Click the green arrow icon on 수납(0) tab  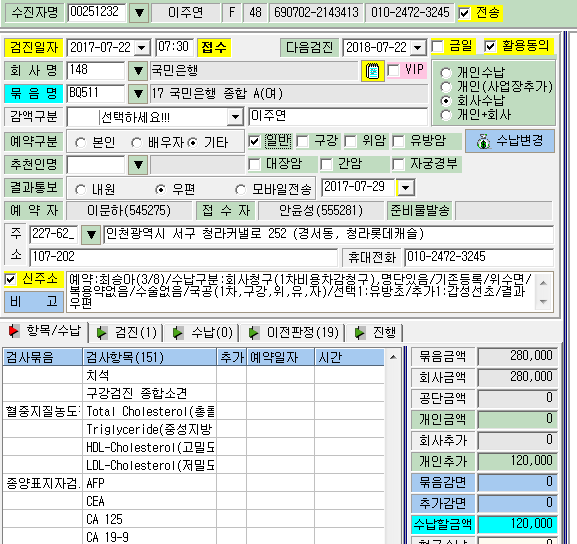(178, 333)
